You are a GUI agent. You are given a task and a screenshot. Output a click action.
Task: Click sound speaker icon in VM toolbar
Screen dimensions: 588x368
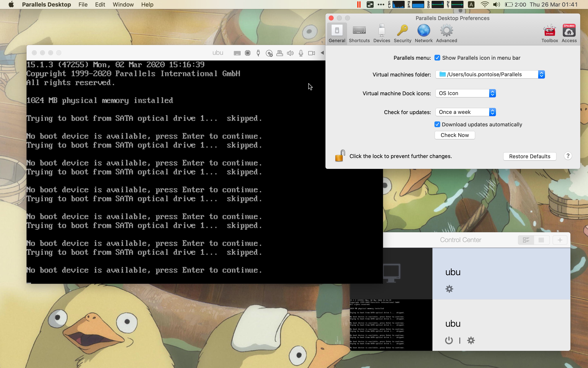coord(290,53)
